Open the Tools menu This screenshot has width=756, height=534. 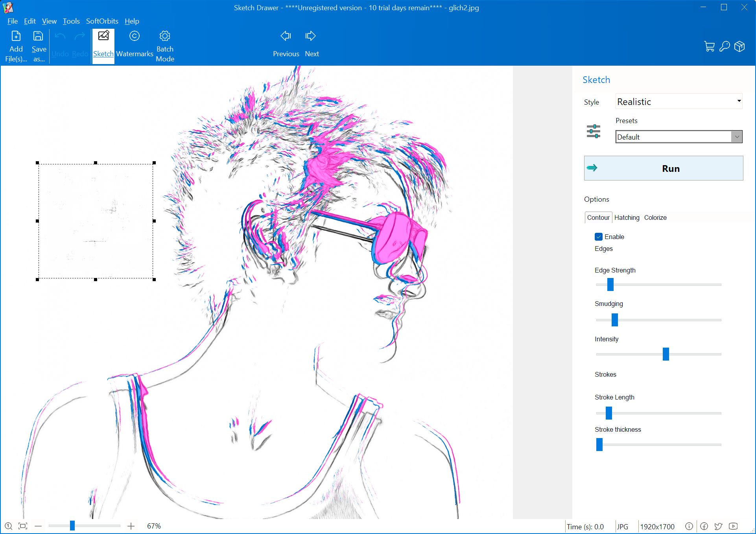pyautogui.click(x=71, y=21)
